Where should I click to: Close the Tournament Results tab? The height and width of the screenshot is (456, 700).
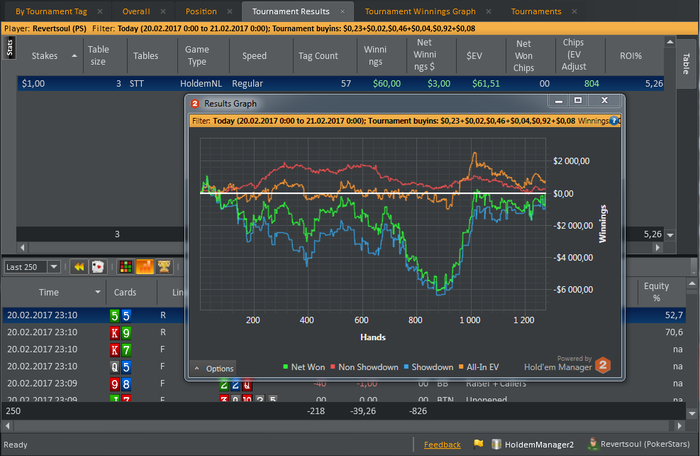[x=342, y=12]
